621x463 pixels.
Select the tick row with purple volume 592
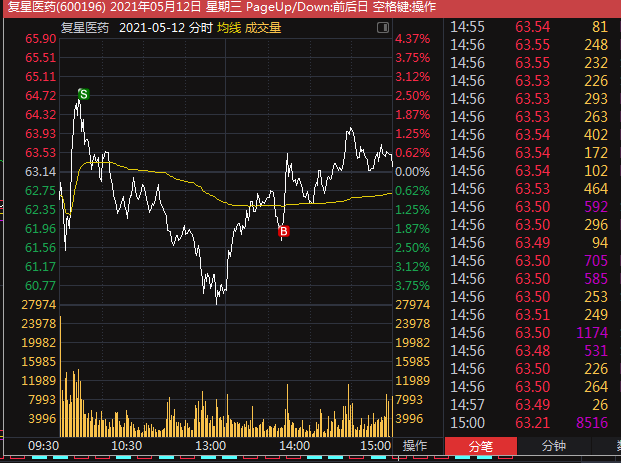point(529,207)
